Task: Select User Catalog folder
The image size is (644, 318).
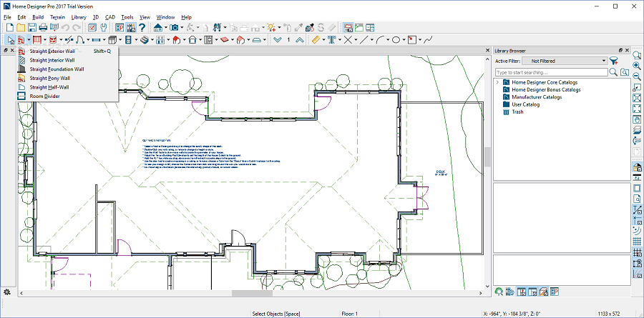Action: coord(525,104)
